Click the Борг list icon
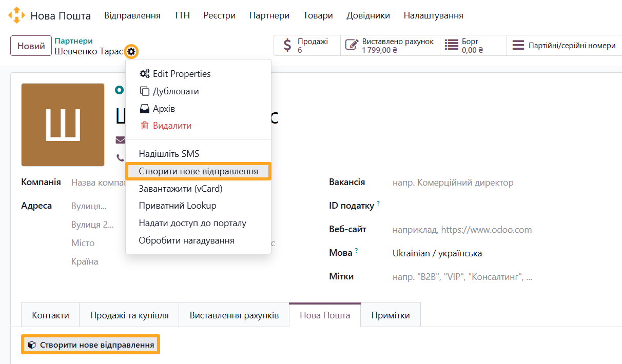 tap(452, 46)
